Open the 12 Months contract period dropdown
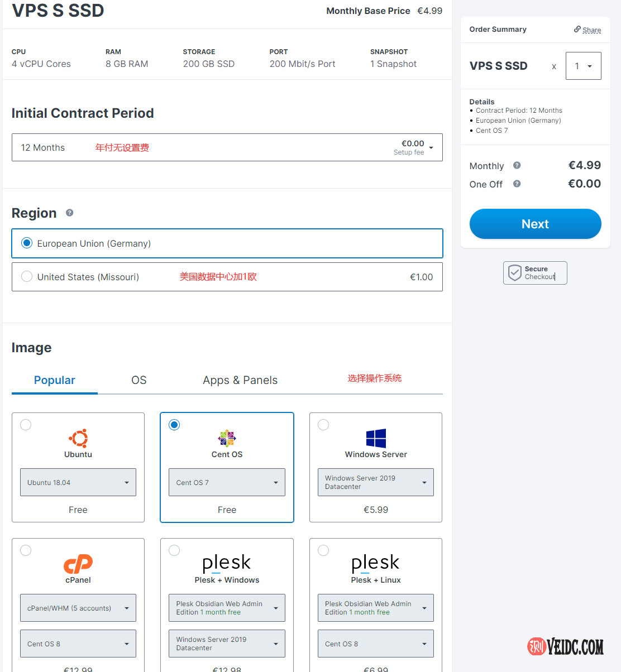Image resolution: width=621 pixels, height=672 pixels. 227,147
